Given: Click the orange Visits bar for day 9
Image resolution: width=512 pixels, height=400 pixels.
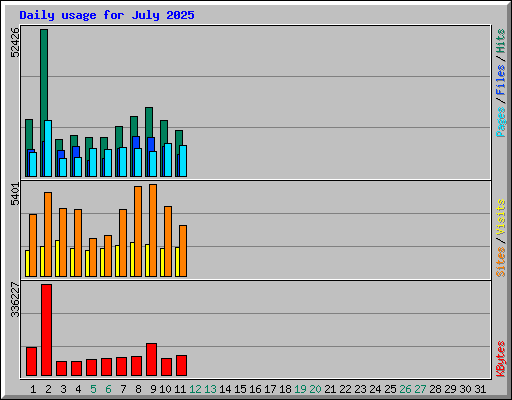Looking at the screenshot, I should [x=153, y=230].
